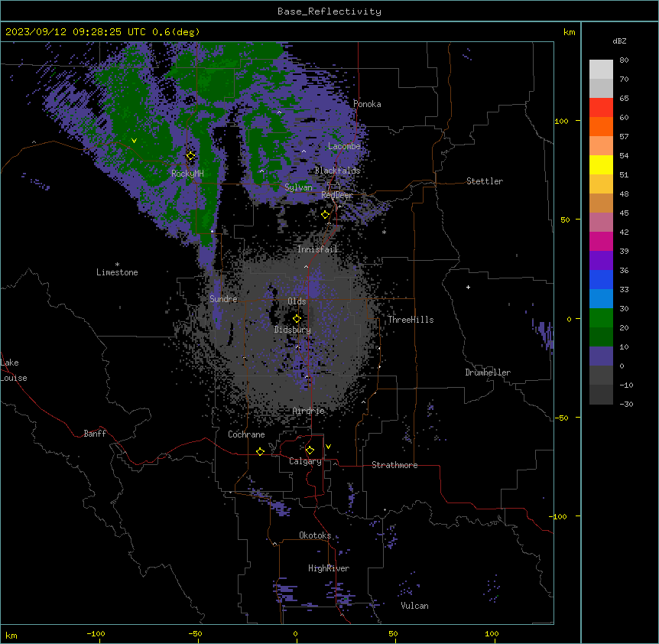Image resolution: width=659 pixels, height=644 pixels.
Task: Click the yellow diamond marker above the Calgary label
Action: [x=310, y=450]
